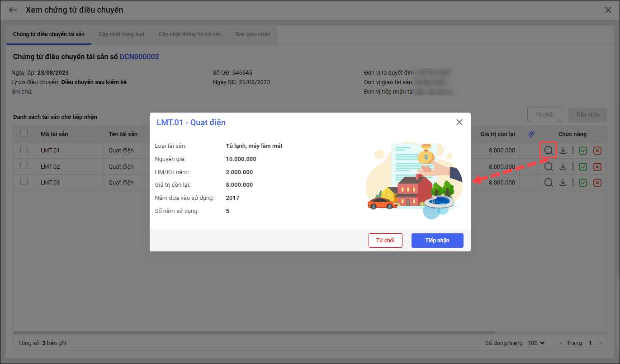620x364 pixels.
Task: Click the 8.000.000 value in the LMT.03 row
Action: point(502,183)
